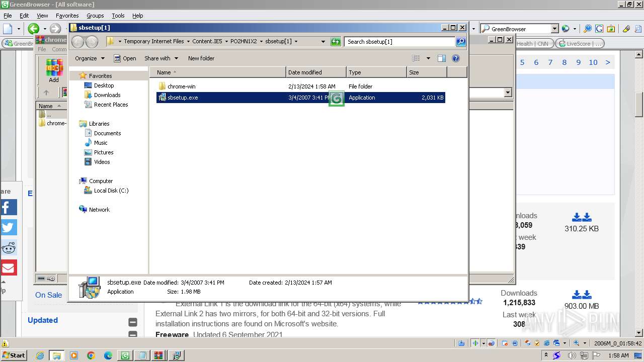The width and height of the screenshot is (644, 362).
Task: Open the Favorites menu
Action: pos(67,16)
